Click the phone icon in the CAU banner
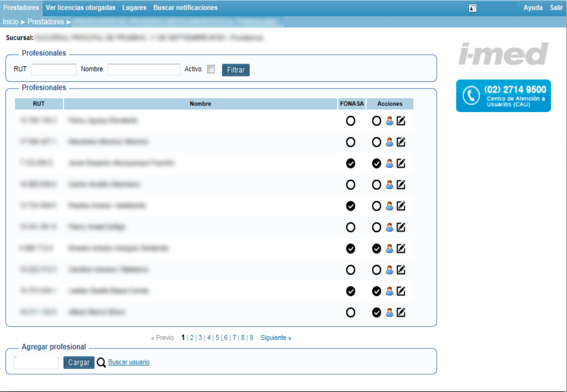Viewport: 567px width, 392px height. click(471, 96)
